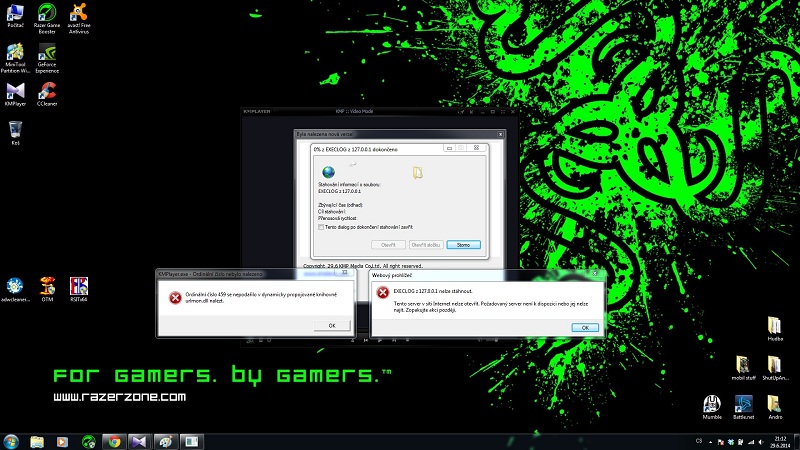Click the OTM desktop icon

(x=46, y=286)
